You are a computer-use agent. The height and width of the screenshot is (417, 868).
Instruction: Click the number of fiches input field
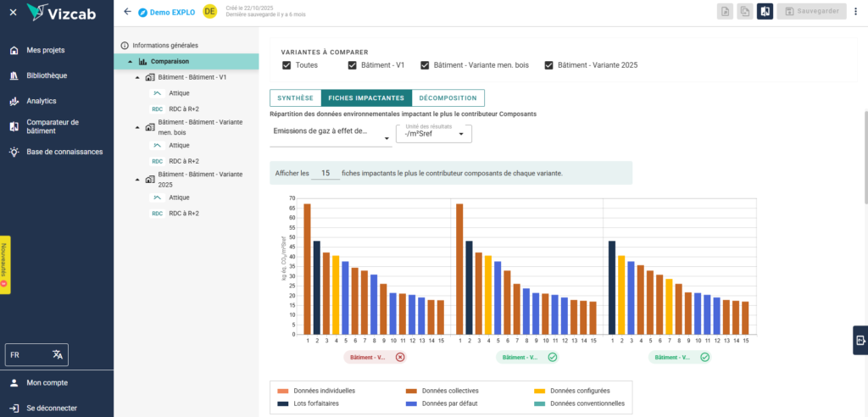point(325,173)
